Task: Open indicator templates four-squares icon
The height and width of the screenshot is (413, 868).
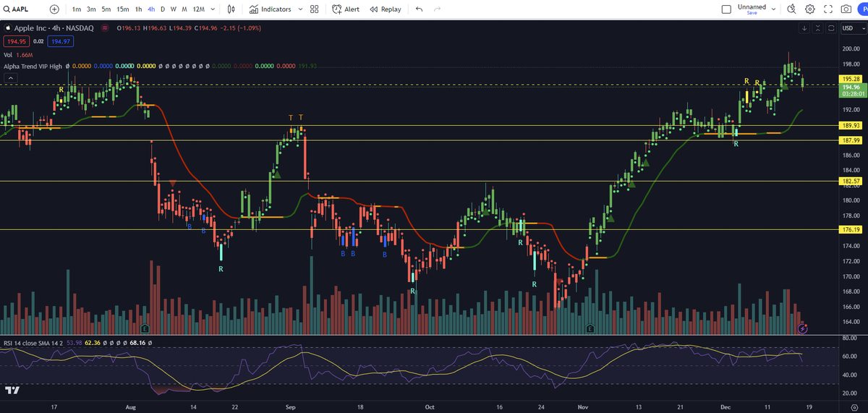Action: pos(314,9)
